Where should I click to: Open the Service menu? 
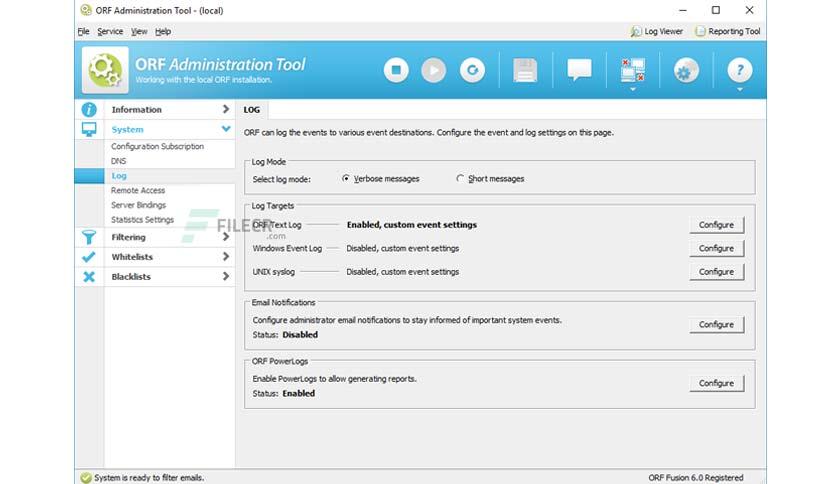pyautogui.click(x=110, y=31)
